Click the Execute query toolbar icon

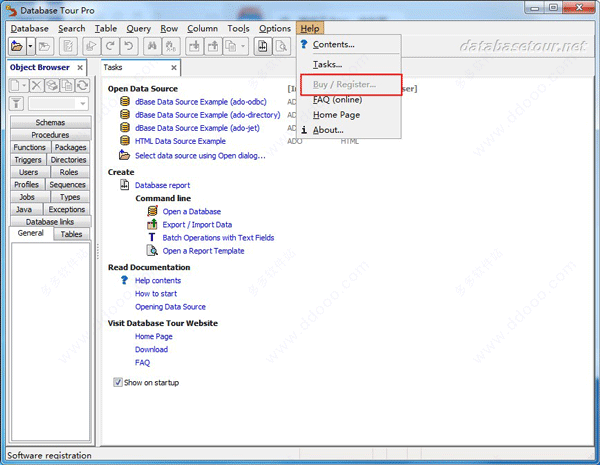pos(91,46)
